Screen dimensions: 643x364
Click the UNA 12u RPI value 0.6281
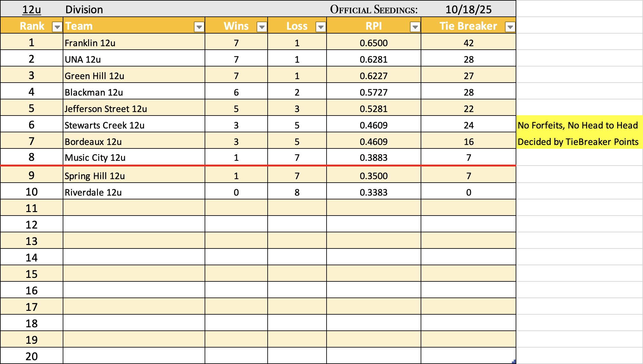(373, 60)
